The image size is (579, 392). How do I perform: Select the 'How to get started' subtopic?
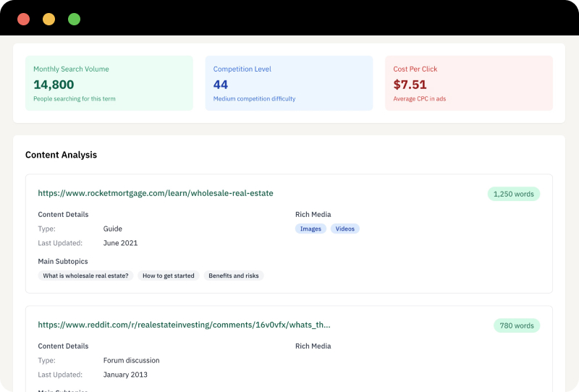[169, 276]
